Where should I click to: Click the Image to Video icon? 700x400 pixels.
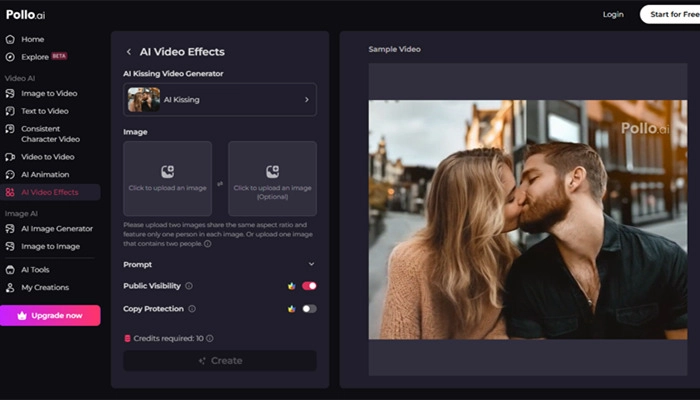tap(10, 93)
